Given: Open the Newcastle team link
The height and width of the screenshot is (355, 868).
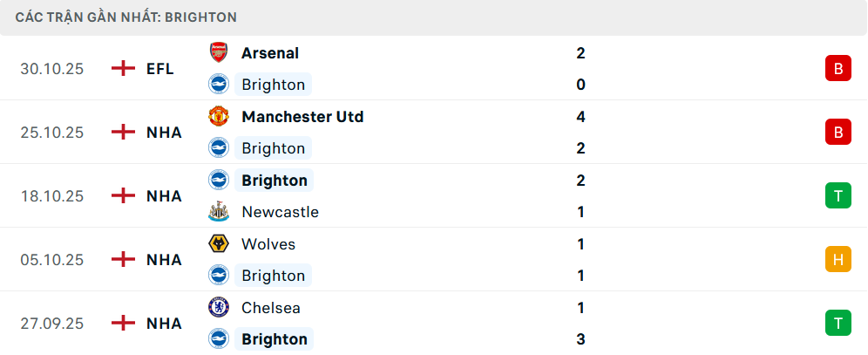Looking at the screenshot, I should (280, 212).
